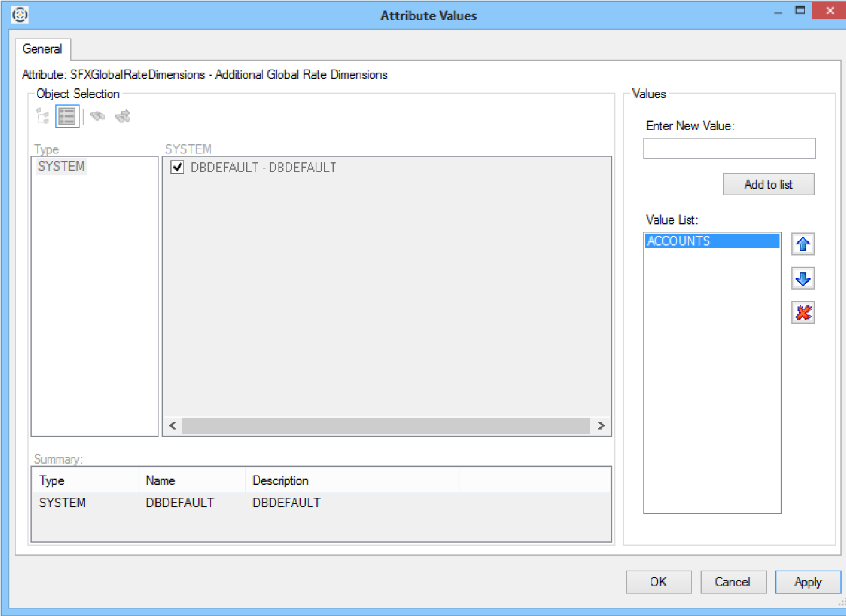Open the General tab
The image size is (846, 616).
pyautogui.click(x=42, y=49)
